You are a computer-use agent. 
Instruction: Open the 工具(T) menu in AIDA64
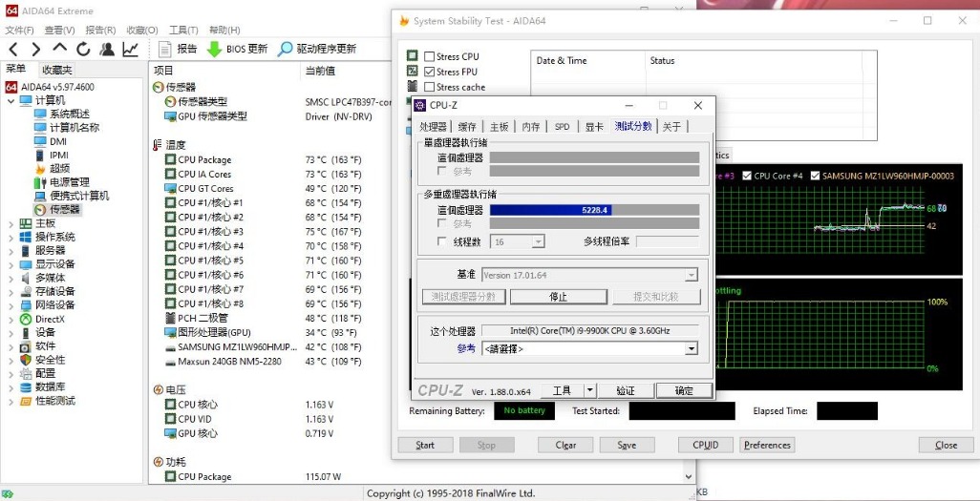(183, 30)
